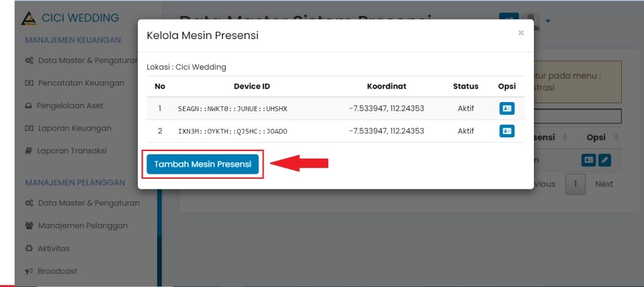Open Data Master & Pengaturan under Manajemen Keuangan
The image size is (644, 287).
pos(87,60)
